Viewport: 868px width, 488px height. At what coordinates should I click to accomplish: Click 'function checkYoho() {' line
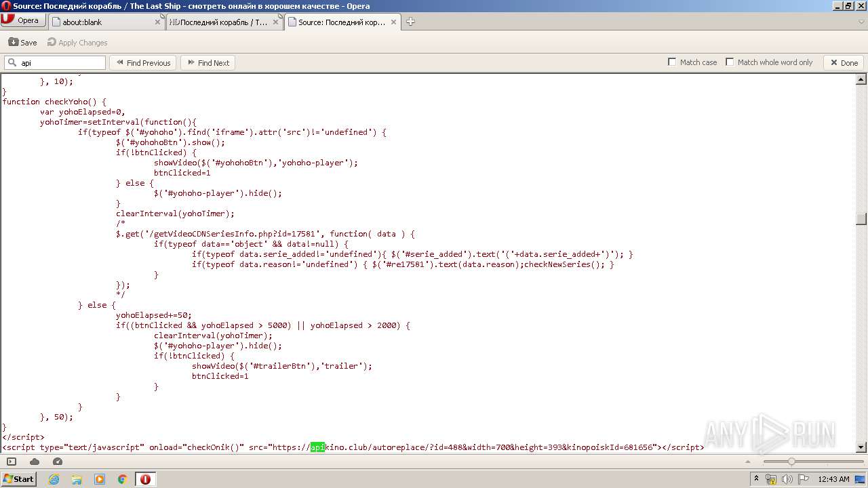coord(54,102)
